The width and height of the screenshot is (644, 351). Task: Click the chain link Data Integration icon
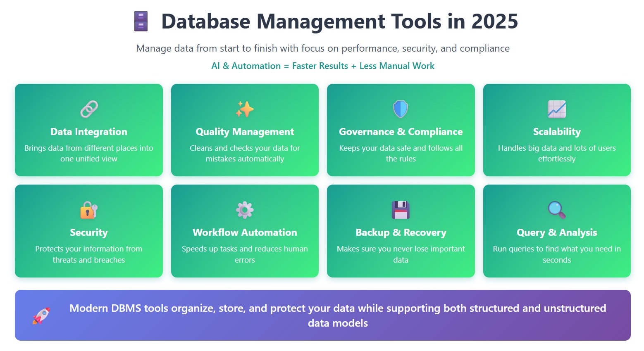pyautogui.click(x=89, y=109)
